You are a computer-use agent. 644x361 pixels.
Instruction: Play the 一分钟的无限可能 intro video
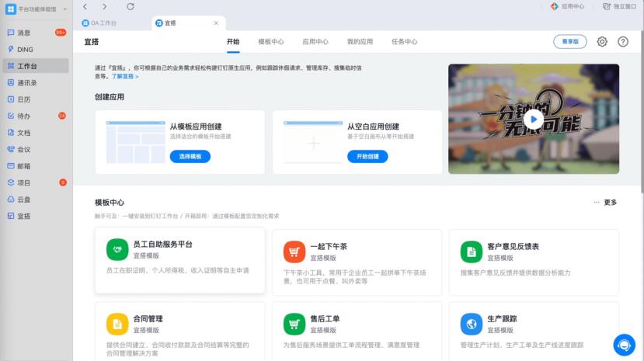[x=534, y=120]
